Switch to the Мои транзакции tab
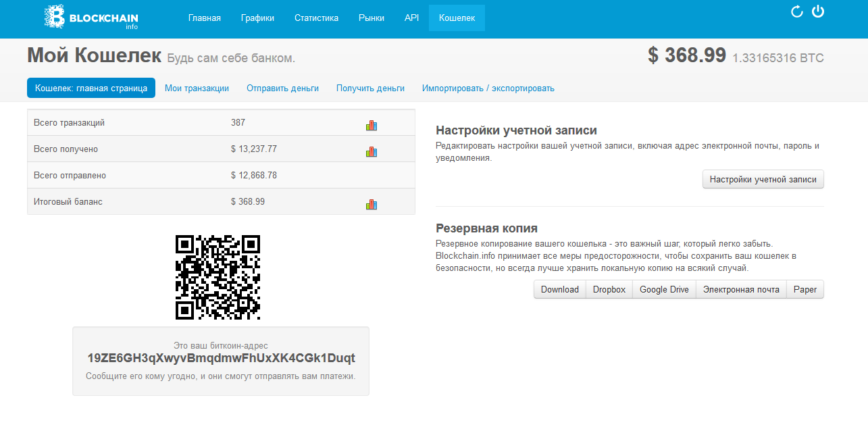Image resolution: width=868 pixels, height=427 pixels. tap(197, 89)
